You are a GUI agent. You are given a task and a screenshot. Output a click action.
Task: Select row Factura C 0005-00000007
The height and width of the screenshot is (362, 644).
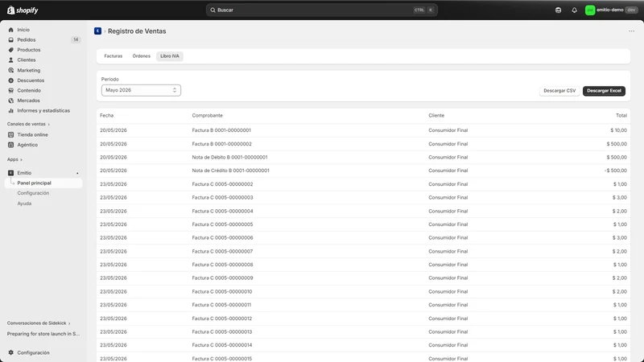[x=363, y=251]
